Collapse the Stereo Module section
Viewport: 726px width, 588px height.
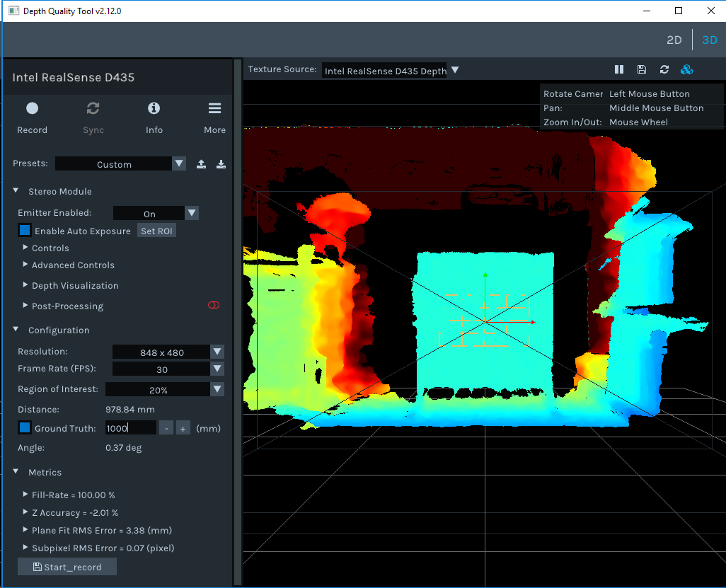coord(16,191)
